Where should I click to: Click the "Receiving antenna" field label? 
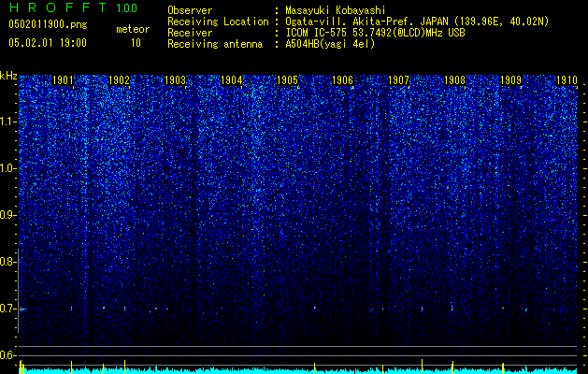pos(215,44)
